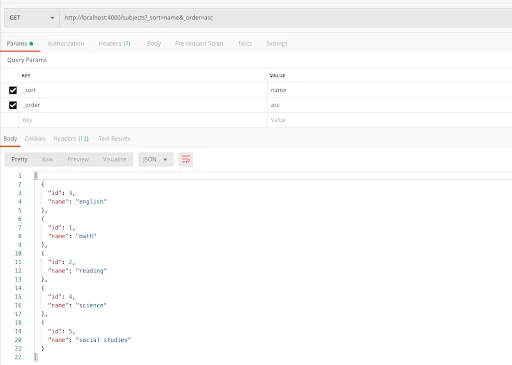The image size is (512, 365).
Task: Click the empty Key input field
Action: pyautogui.click(x=143, y=120)
